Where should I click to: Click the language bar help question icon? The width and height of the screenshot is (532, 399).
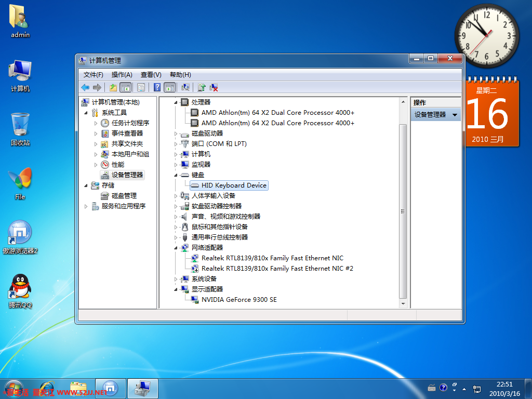coord(443,388)
